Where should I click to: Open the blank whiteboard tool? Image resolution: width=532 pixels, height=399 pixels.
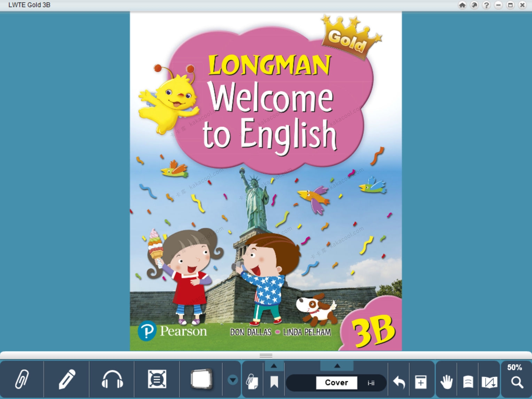point(202,379)
